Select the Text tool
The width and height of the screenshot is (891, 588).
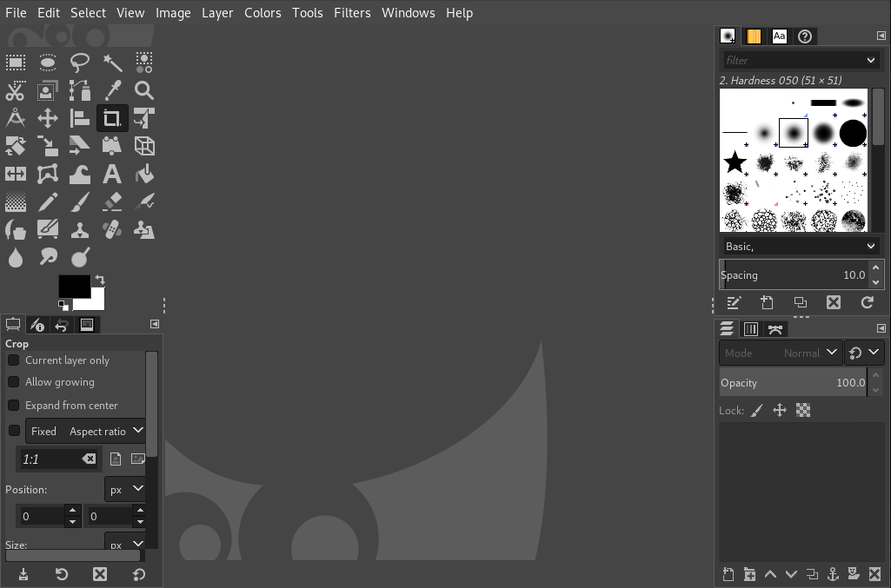[112, 174]
